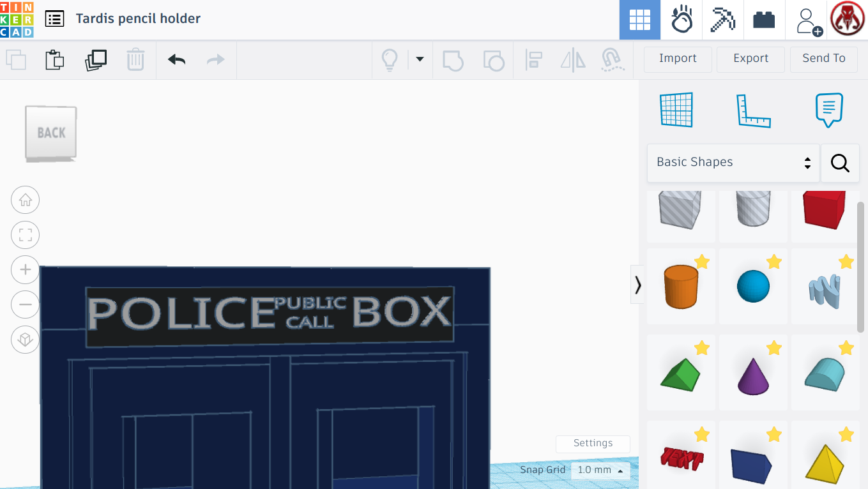Open the visibility dropdown arrow
Viewport: 868px width, 489px height.
(420, 59)
